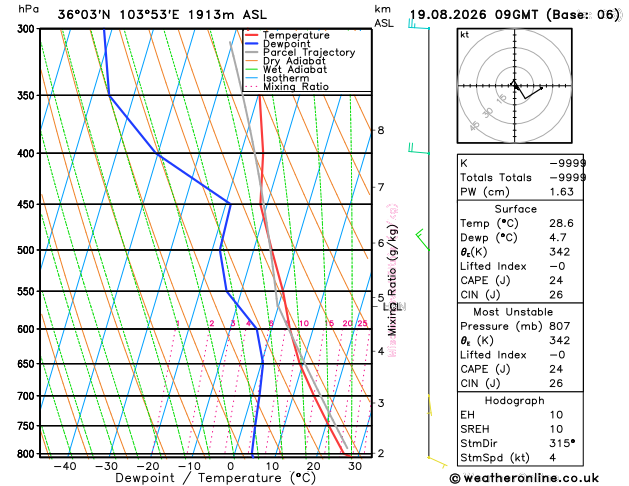The image size is (629, 486).
Task: Click the '-40' temperature axis label
Action: [x=65, y=466]
